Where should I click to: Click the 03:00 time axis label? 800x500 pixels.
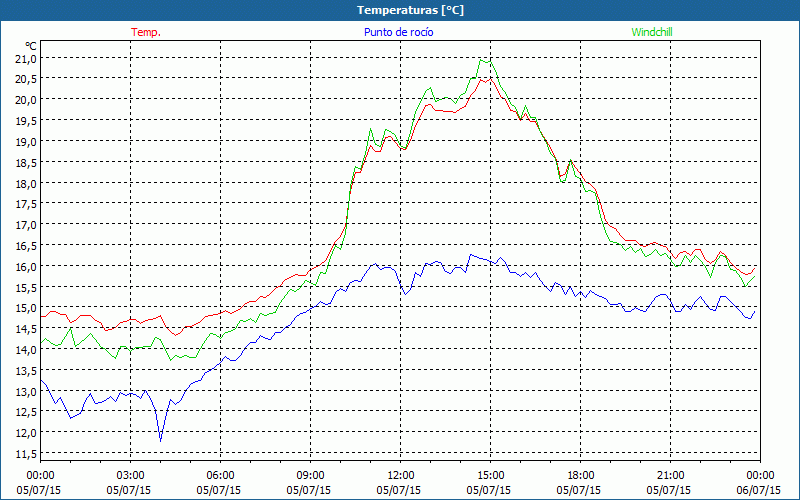pos(130,476)
